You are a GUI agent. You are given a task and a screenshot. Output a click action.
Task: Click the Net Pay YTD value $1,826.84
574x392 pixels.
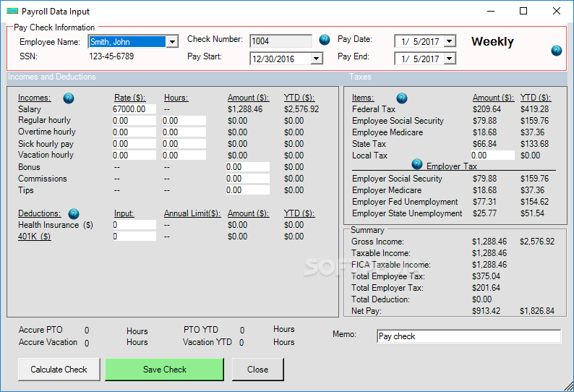tap(537, 311)
